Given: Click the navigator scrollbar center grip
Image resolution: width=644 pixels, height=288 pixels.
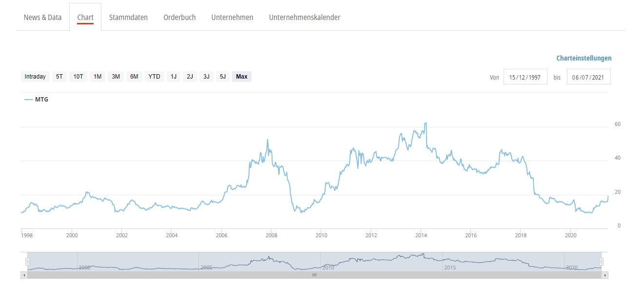Looking at the screenshot, I should tap(314, 275).
